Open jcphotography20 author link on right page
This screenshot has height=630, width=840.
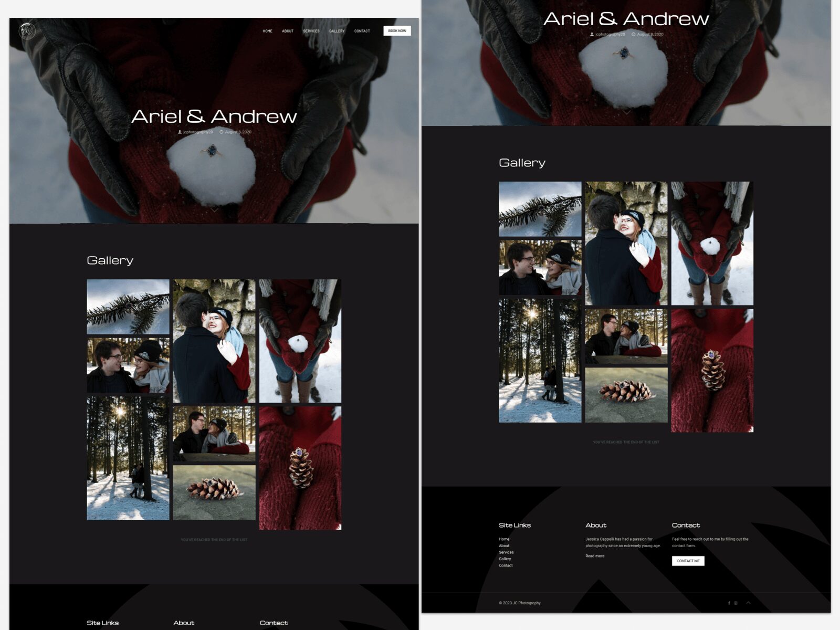(x=610, y=35)
